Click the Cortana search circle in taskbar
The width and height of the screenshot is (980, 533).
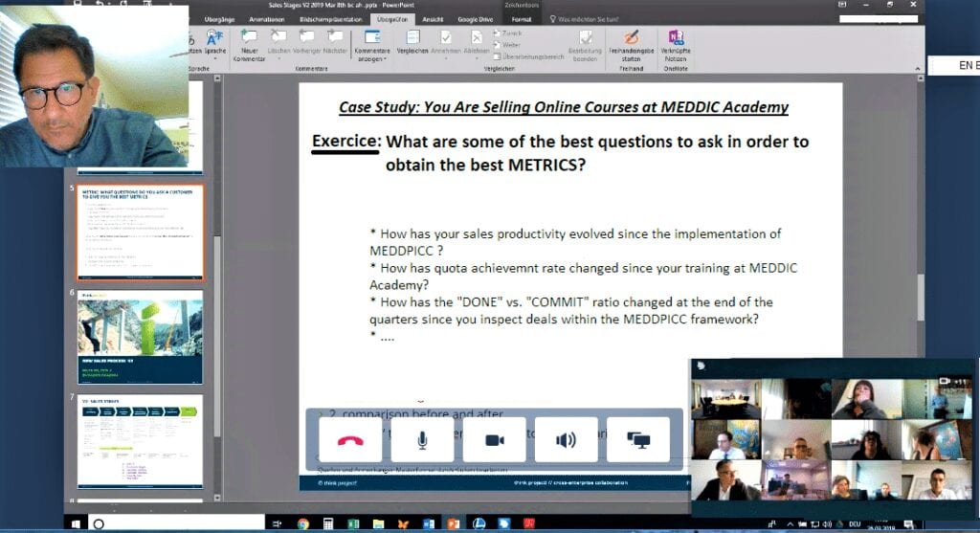tap(99, 523)
